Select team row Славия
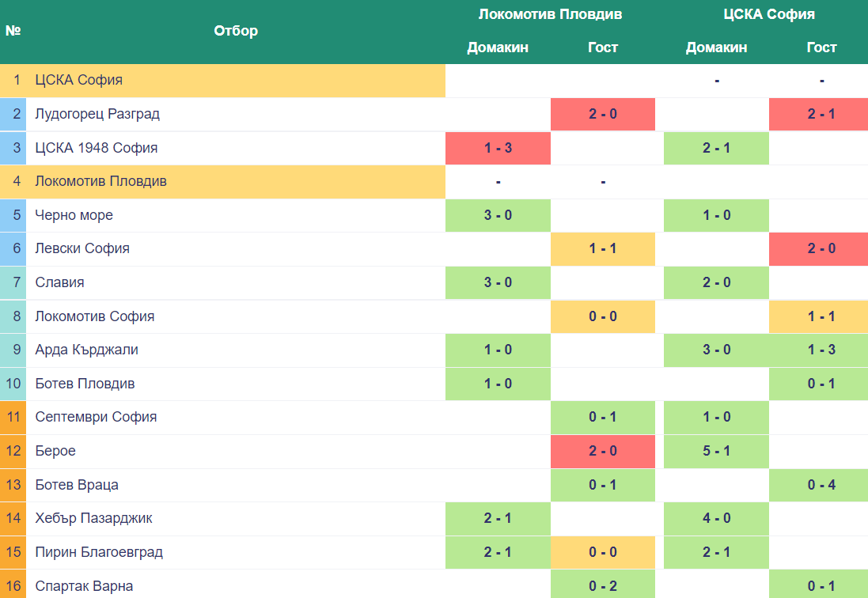This screenshot has width=868, height=598. pyautogui.click(x=434, y=282)
